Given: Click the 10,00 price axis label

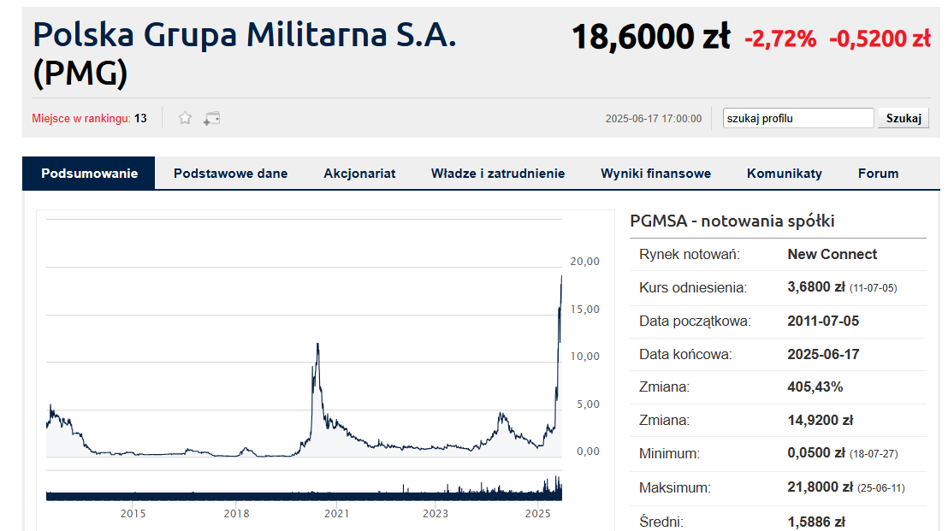Looking at the screenshot, I should point(585,356).
